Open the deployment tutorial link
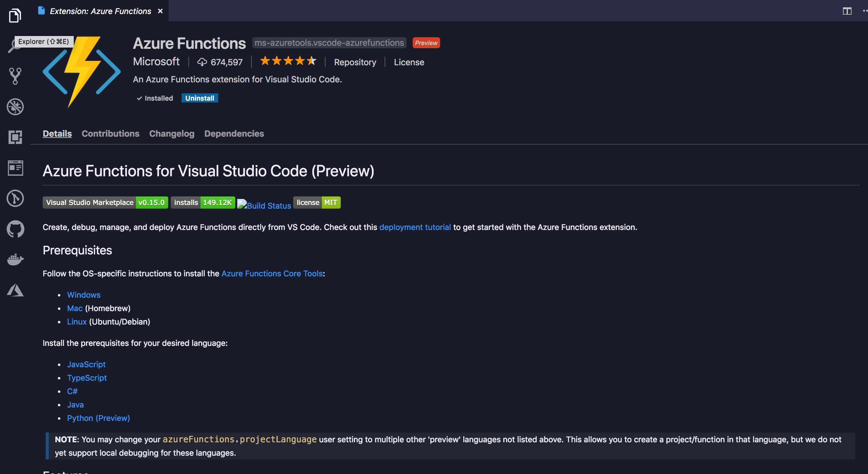 (x=415, y=227)
